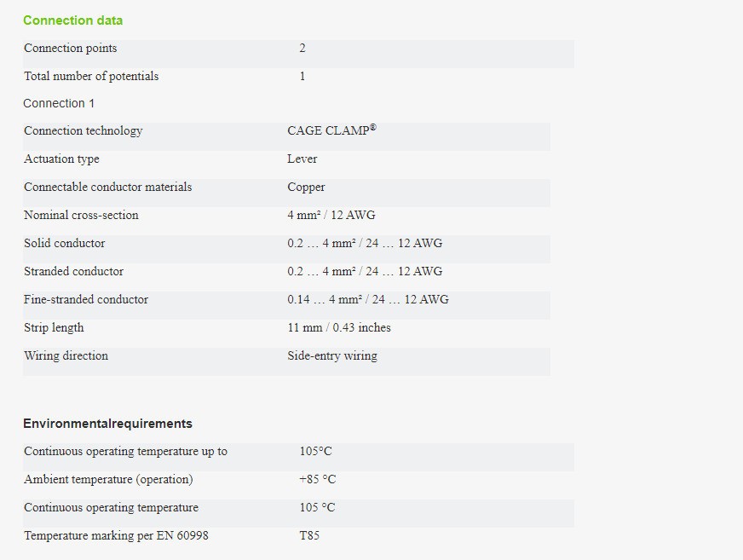Click the Total number of potentials label
Screen dimensions: 743x560
tap(91, 77)
